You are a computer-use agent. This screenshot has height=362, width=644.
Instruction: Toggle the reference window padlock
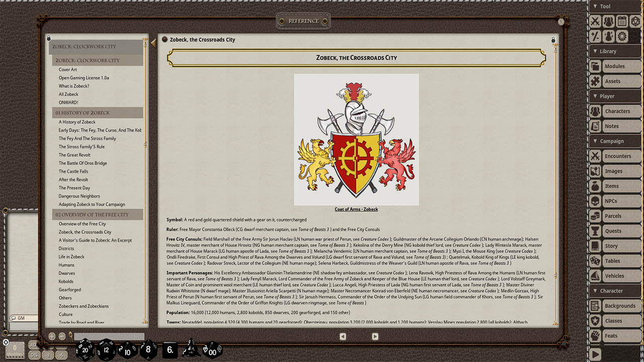click(553, 39)
